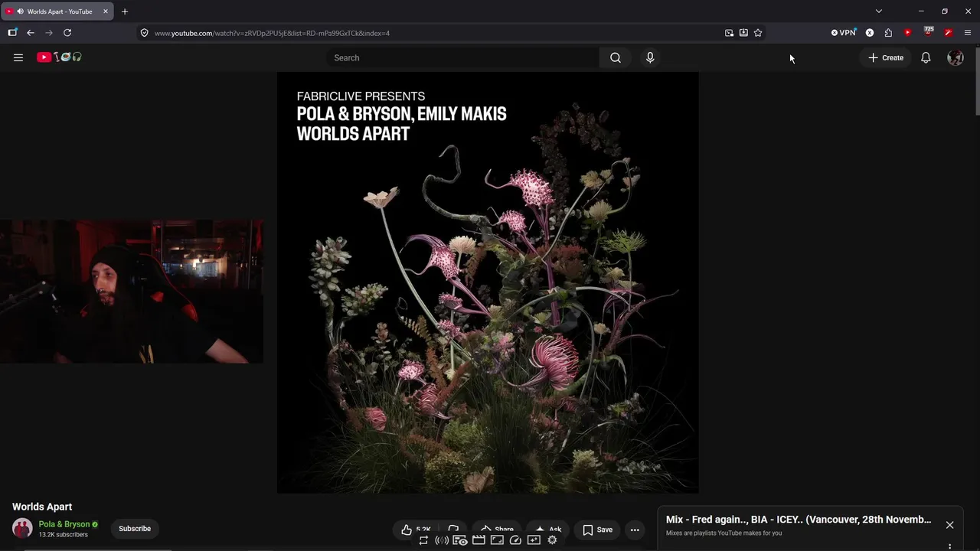
Task: Subscribe to Pola & Bryson
Action: [x=135, y=529]
